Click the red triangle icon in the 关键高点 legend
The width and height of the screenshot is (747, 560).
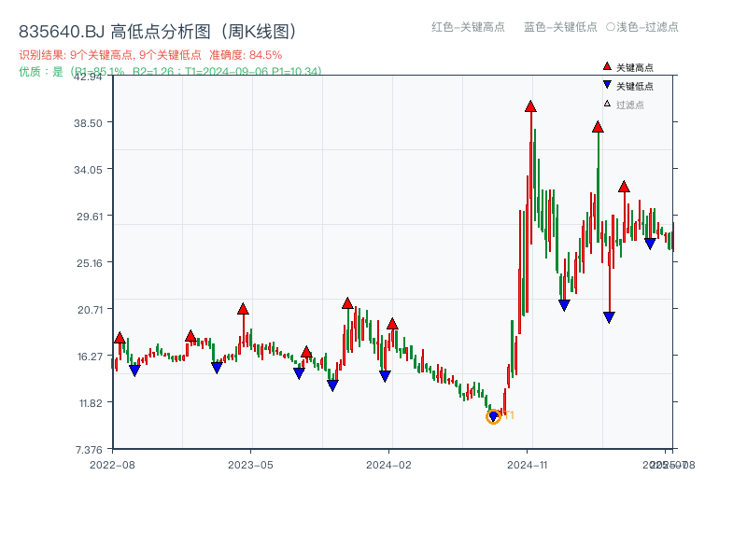click(x=607, y=66)
